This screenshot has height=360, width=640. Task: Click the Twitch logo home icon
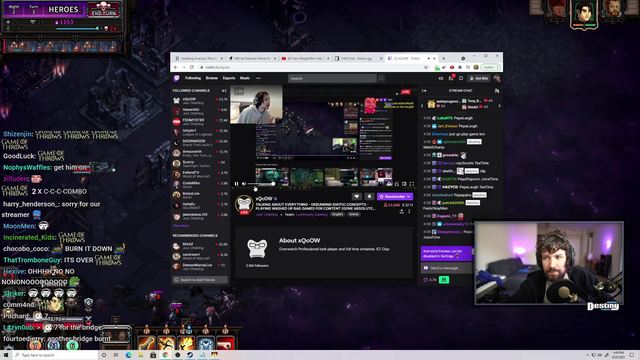click(177, 78)
